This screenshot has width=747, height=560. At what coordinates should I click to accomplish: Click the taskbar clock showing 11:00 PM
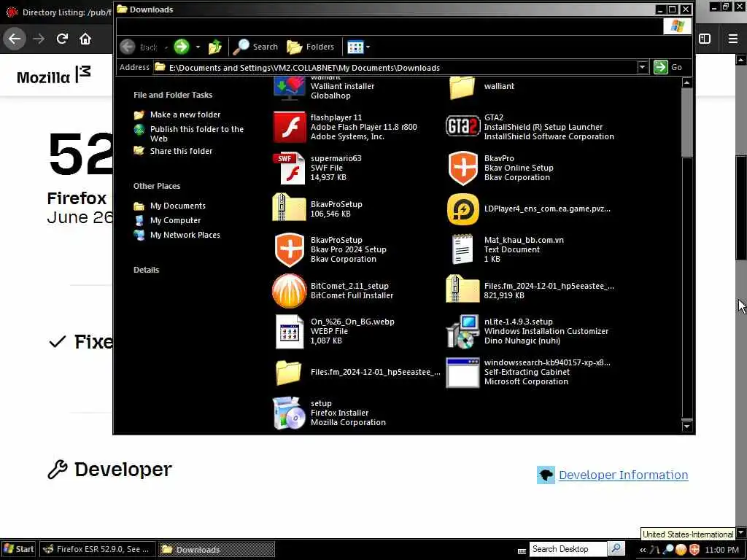click(721, 550)
